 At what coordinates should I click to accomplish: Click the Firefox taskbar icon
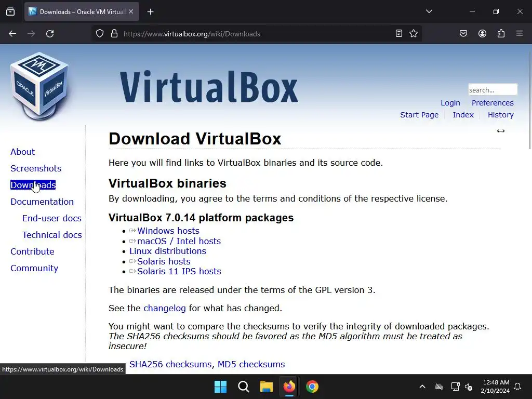pos(289,387)
